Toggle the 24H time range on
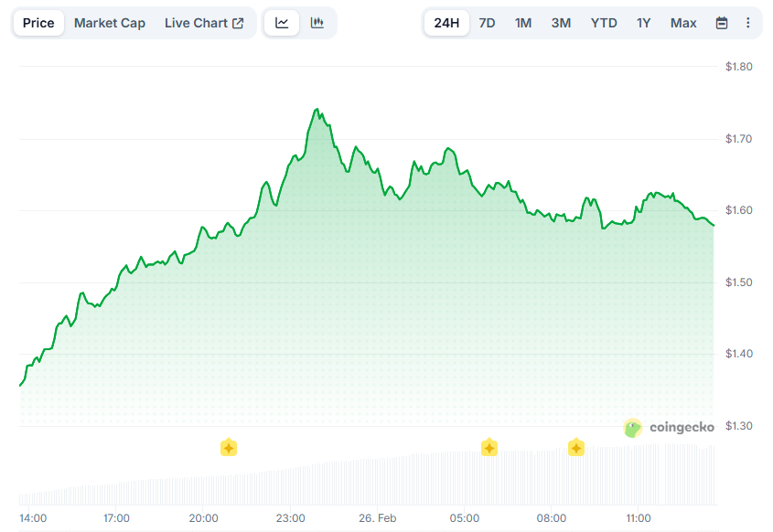The width and height of the screenshot is (773, 532). 446,22
